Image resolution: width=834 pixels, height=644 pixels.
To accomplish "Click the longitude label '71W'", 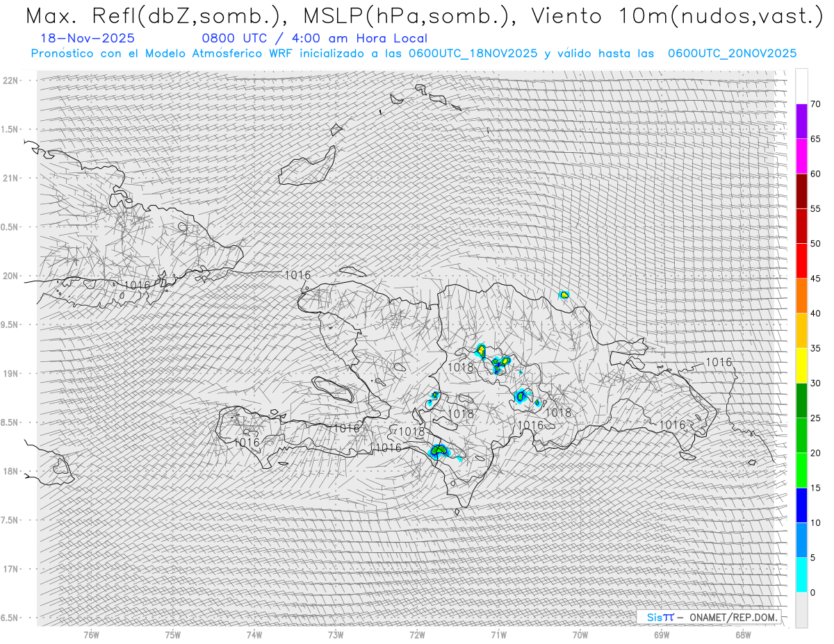I will (498, 634).
